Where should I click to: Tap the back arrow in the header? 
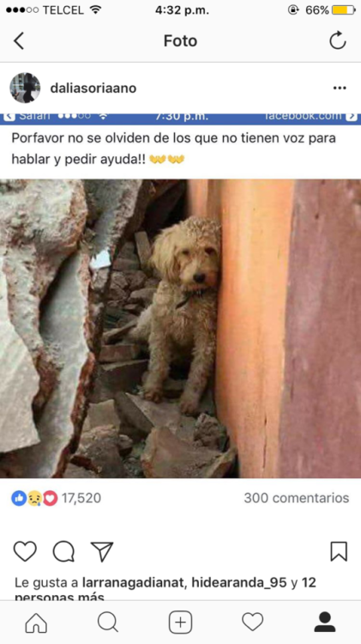[x=19, y=41]
